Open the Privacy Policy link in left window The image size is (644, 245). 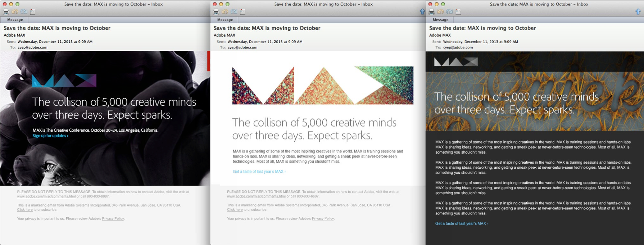113,219
